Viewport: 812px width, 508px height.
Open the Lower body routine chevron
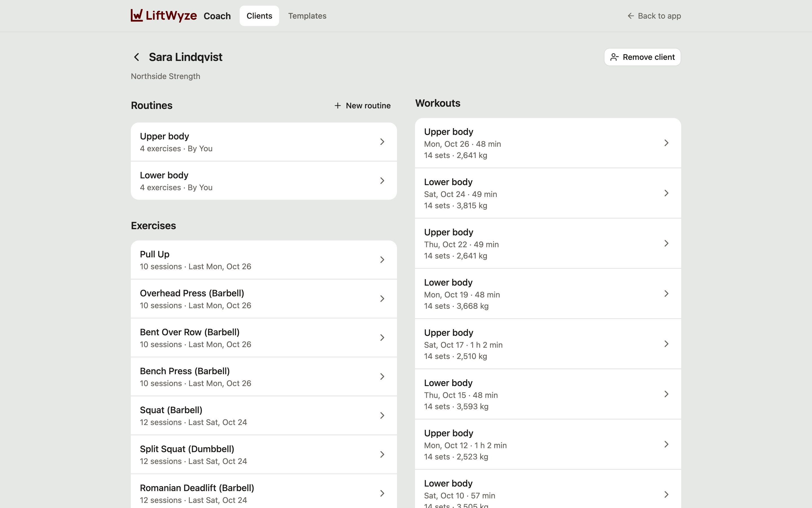pyautogui.click(x=382, y=181)
